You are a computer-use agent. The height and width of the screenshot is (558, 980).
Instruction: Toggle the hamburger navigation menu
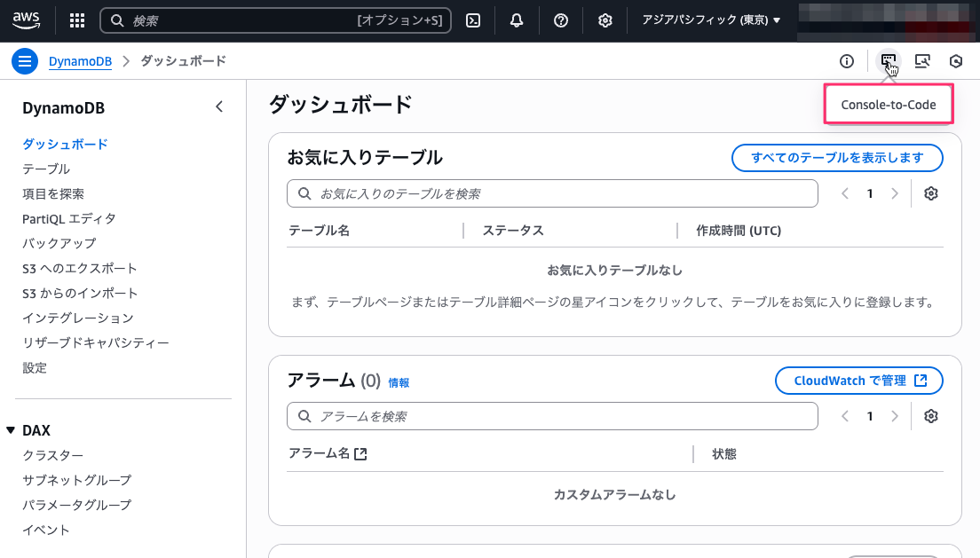pyautogui.click(x=25, y=61)
